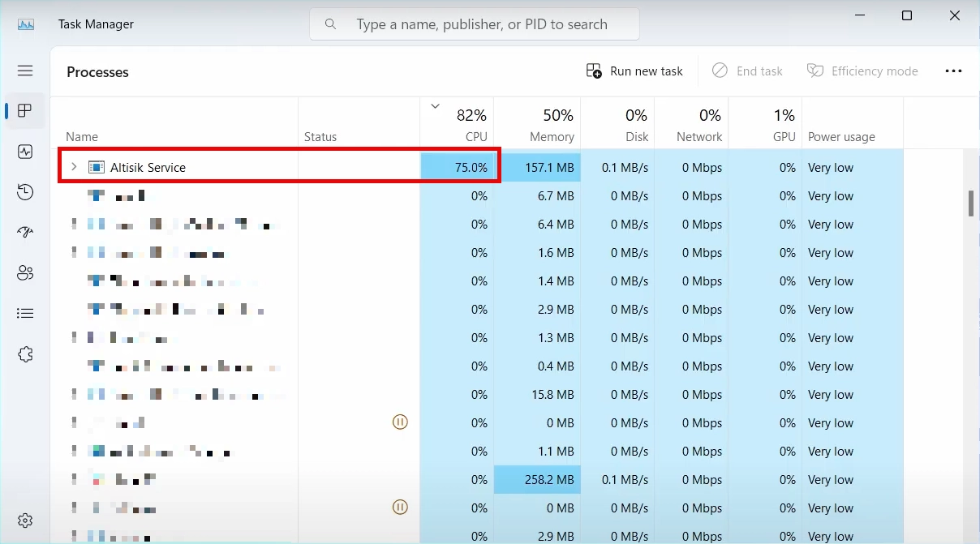Open the more options (...) menu
The width and height of the screenshot is (980, 544).
tap(953, 71)
